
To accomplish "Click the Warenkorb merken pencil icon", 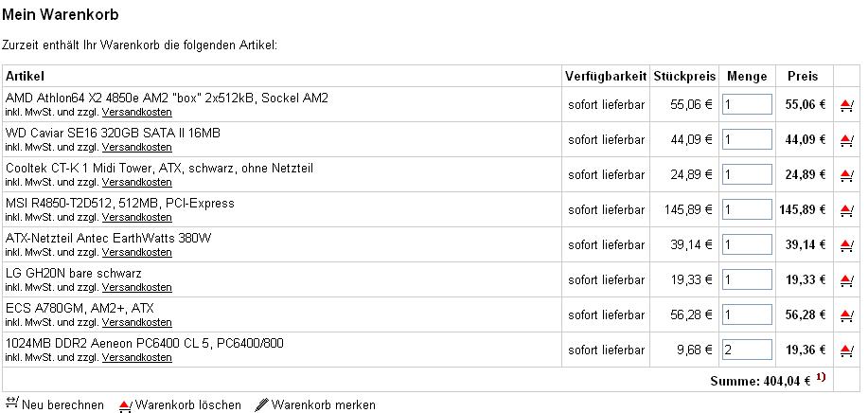I will click(262, 404).
